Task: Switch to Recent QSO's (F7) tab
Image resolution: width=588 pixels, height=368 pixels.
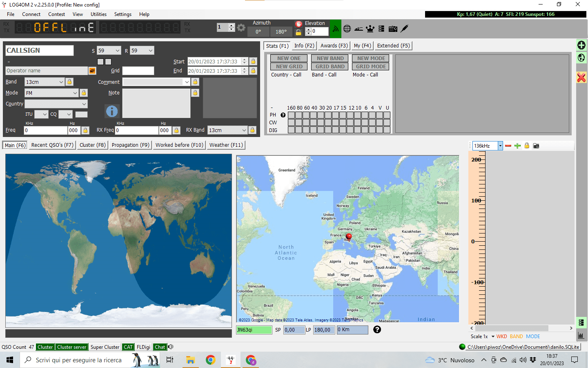Action: click(x=52, y=145)
